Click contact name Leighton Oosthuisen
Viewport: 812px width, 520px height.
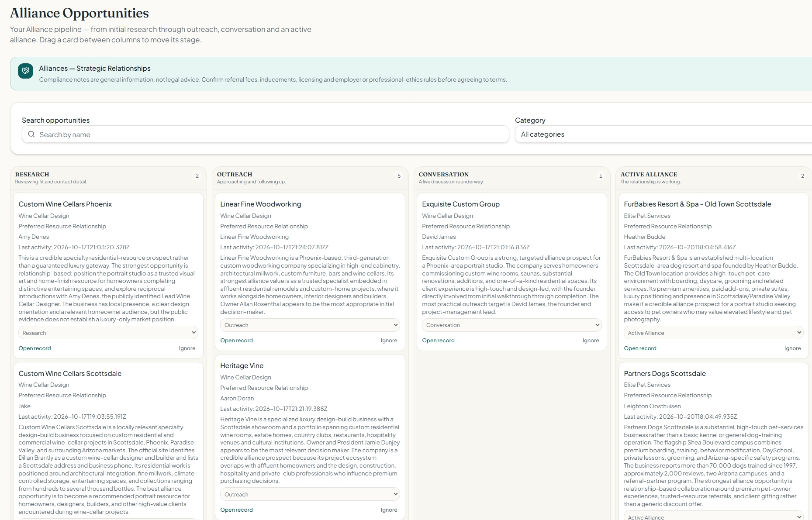(x=652, y=406)
